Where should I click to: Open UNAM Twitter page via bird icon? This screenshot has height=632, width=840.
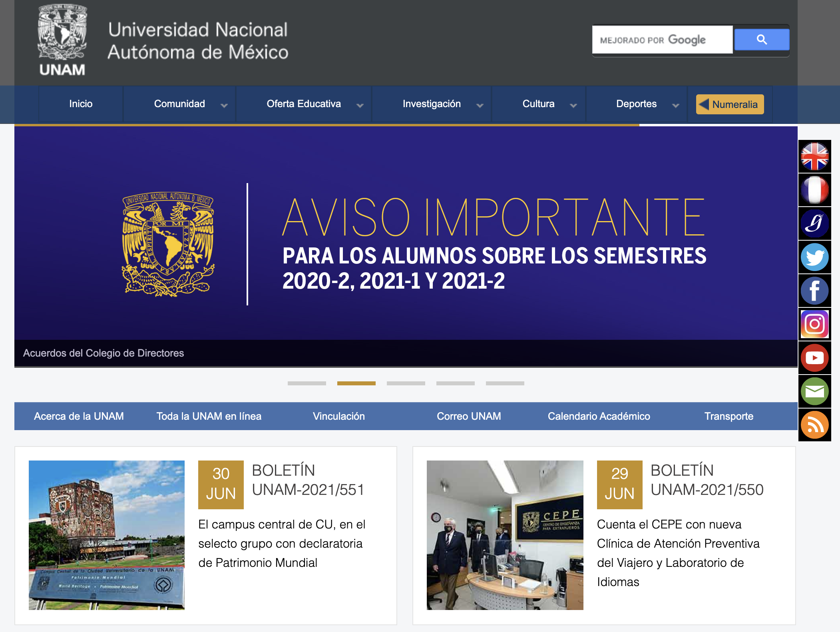click(x=814, y=257)
